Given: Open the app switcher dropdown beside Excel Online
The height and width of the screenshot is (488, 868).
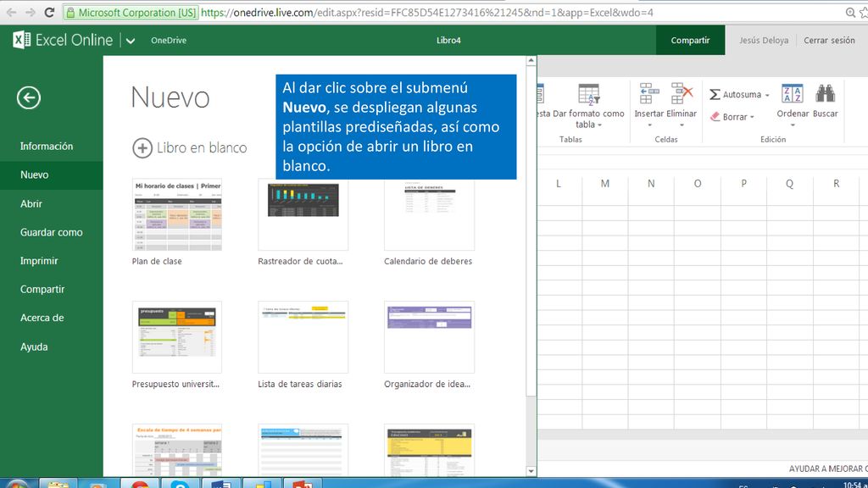Looking at the screenshot, I should pos(130,41).
